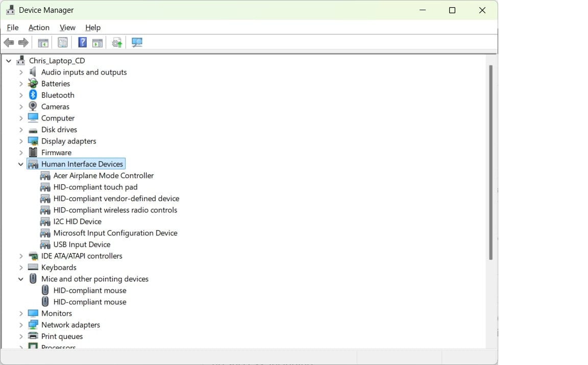
Task: Minimize the Device Manager window
Action: (423, 10)
